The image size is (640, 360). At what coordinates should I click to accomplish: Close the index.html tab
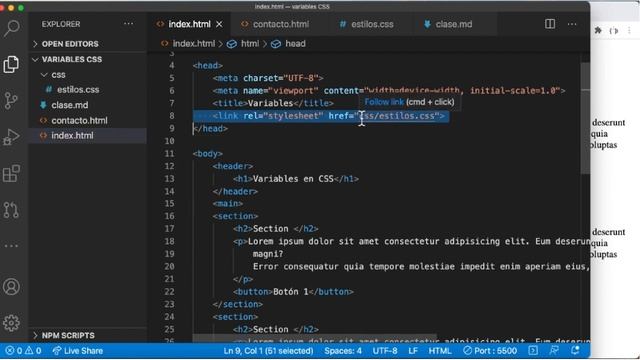click(x=220, y=24)
